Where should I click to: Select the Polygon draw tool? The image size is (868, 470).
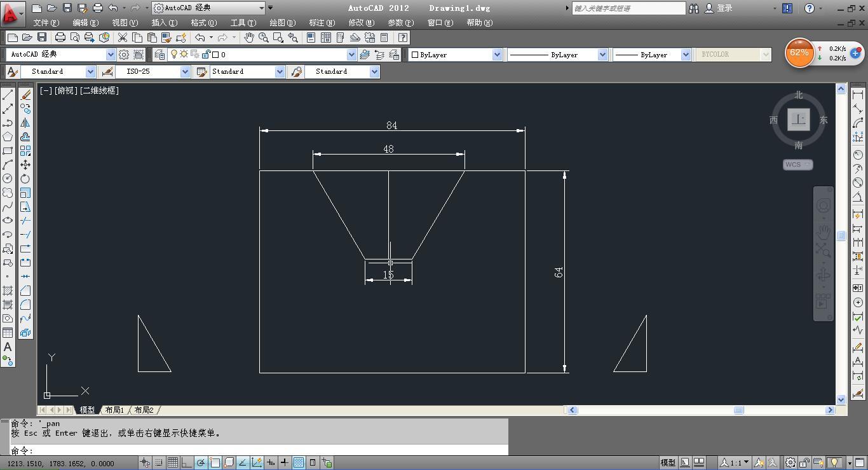pos(8,137)
